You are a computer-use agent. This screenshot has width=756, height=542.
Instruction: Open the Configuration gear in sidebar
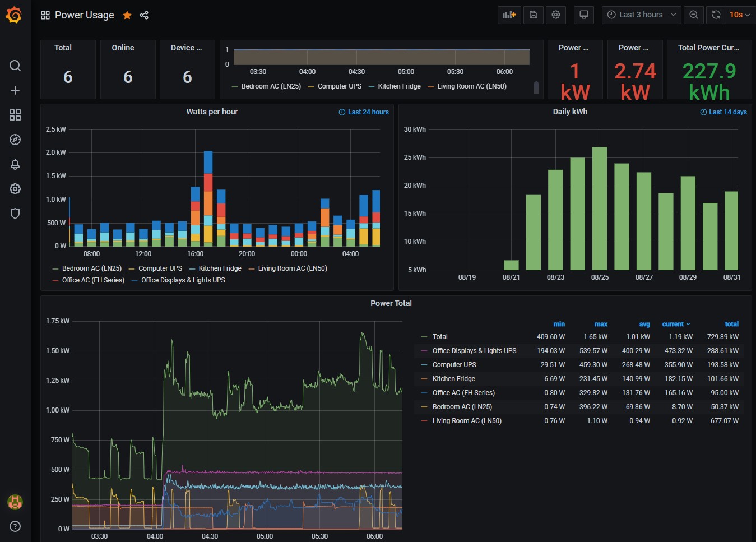coord(15,189)
